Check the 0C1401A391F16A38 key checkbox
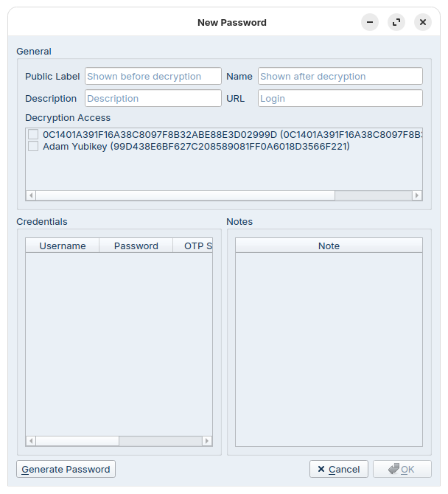The height and width of the screenshot is (494, 448). (x=33, y=134)
